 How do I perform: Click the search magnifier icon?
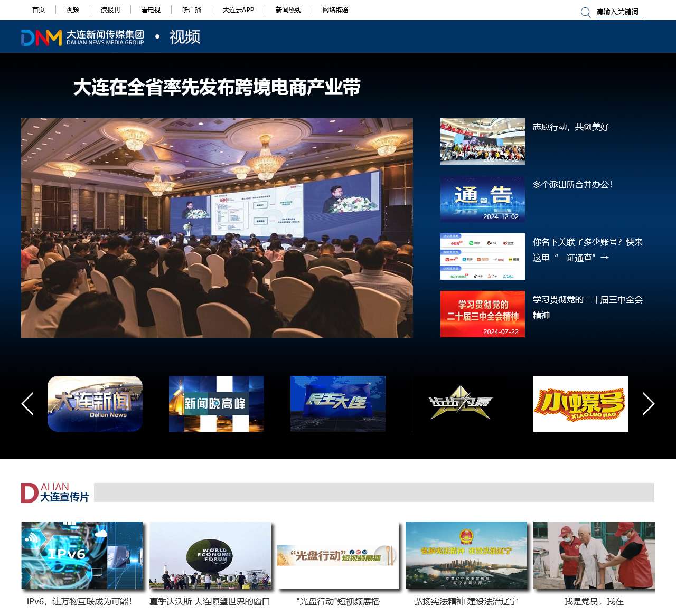click(x=586, y=12)
